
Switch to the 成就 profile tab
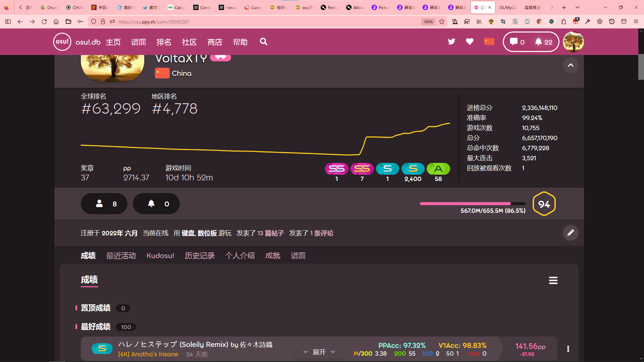273,256
